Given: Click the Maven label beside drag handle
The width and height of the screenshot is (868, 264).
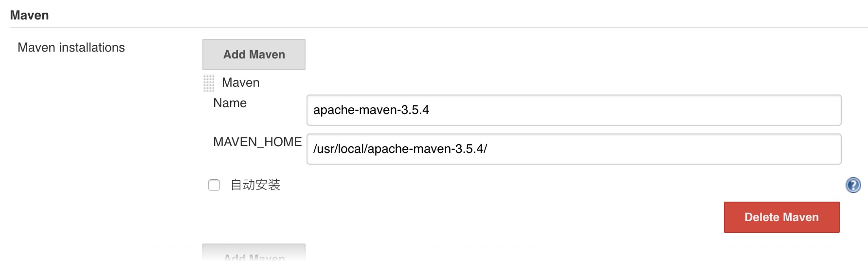Looking at the screenshot, I should (241, 82).
